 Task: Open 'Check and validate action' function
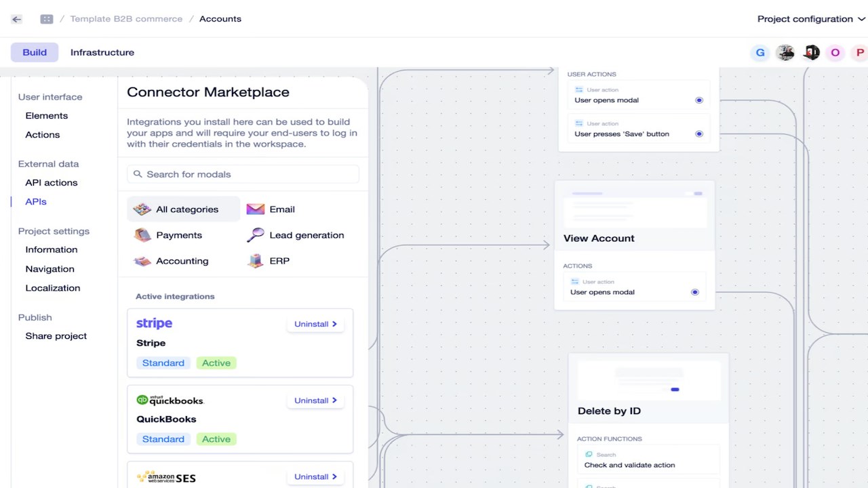click(648, 460)
